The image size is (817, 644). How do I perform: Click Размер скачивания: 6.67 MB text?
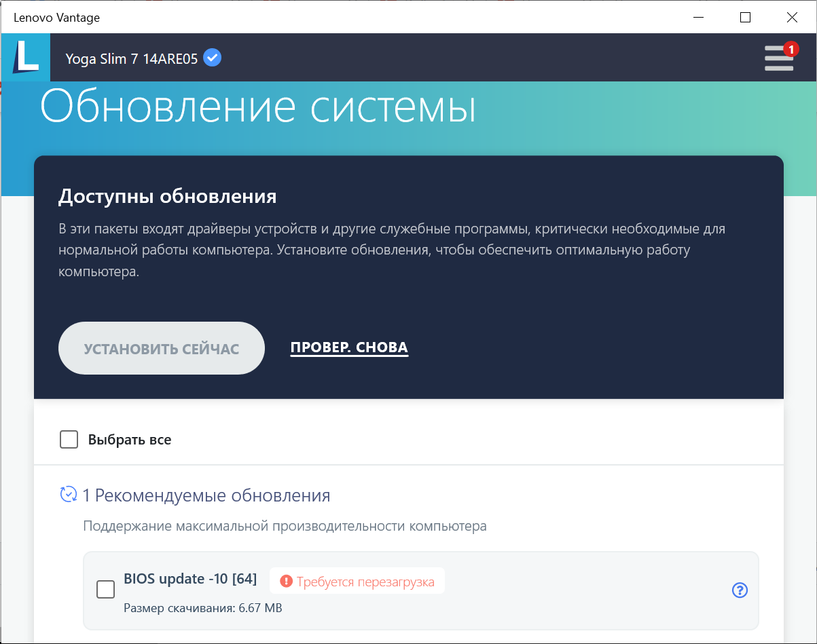click(x=203, y=607)
